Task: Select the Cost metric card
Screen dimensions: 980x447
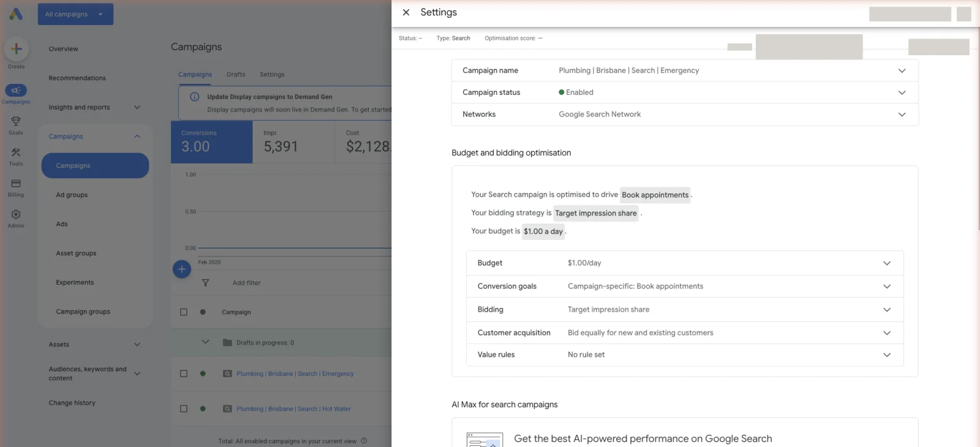Action: [x=364, y=141]
